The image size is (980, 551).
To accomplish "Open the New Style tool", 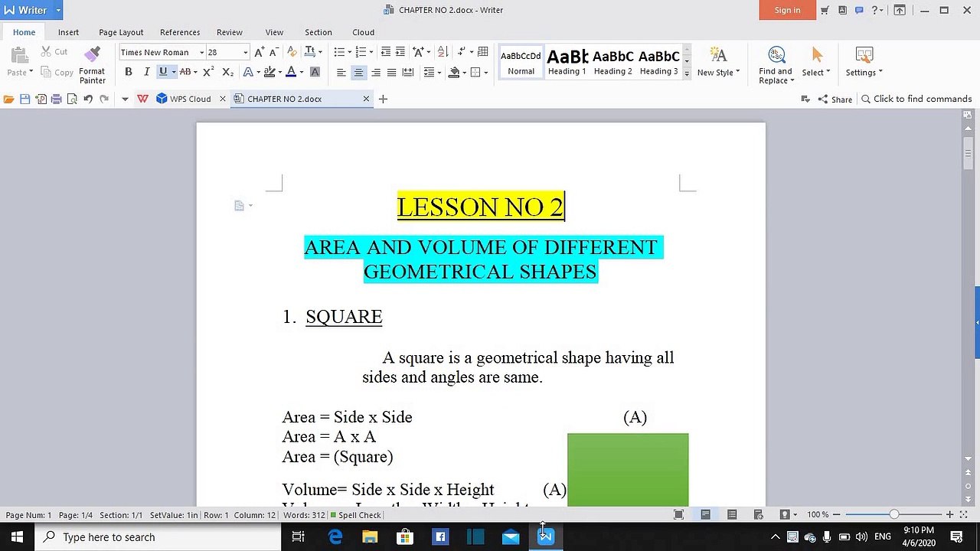I will (718, 63).
